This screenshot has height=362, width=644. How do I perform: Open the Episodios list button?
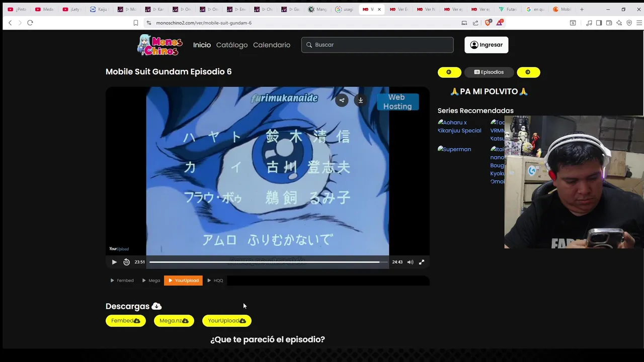tap(489, 72)
